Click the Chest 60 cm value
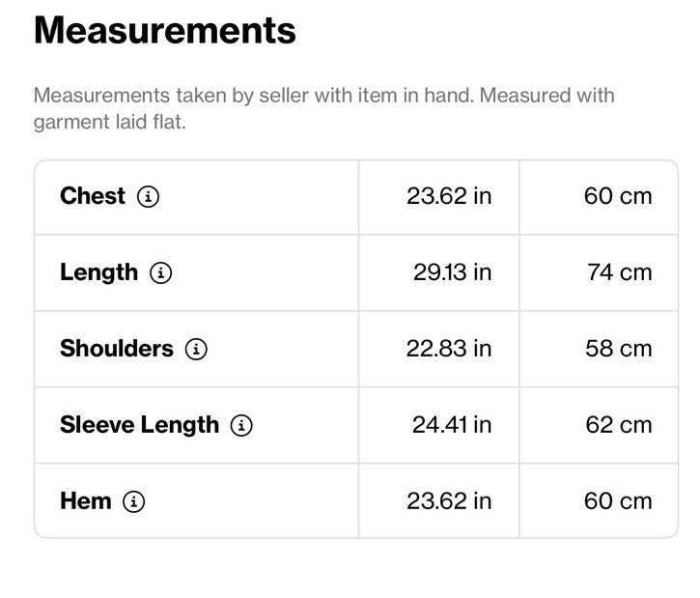Viewport: 700px width, 598px height. pyautogui.click(x=618, y=196)
